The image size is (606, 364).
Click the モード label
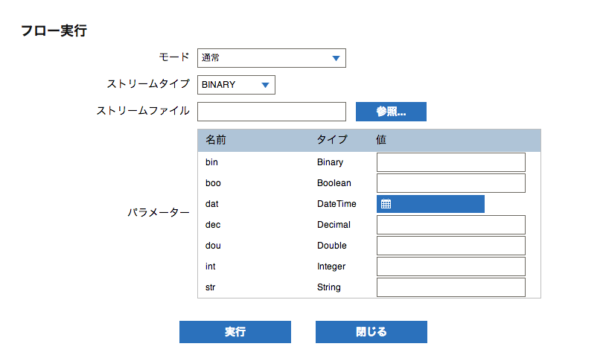click(x=174, y=57)
